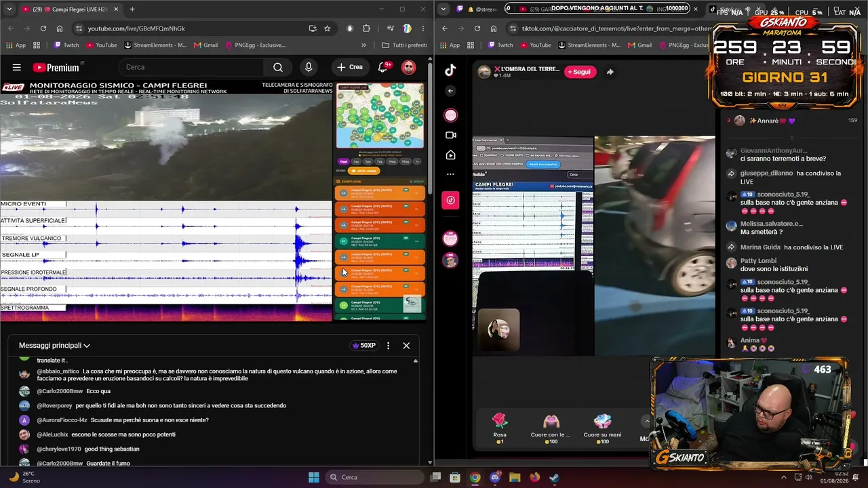The image size is (868, 488).
Task: Open @Roverporey's chat username
Action: (54, 405)
